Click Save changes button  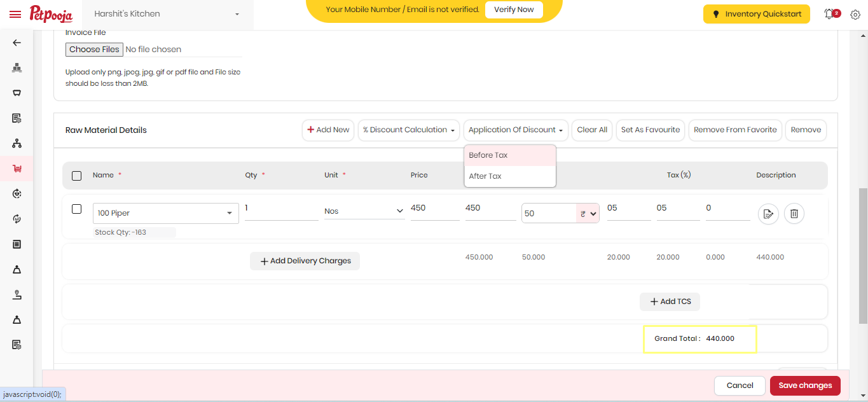[805, 385]
